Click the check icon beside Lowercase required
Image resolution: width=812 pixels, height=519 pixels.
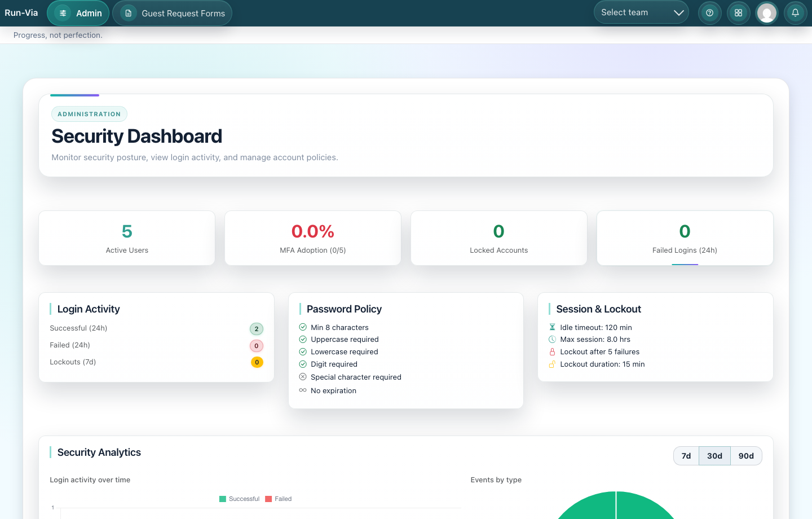[303, 351]
